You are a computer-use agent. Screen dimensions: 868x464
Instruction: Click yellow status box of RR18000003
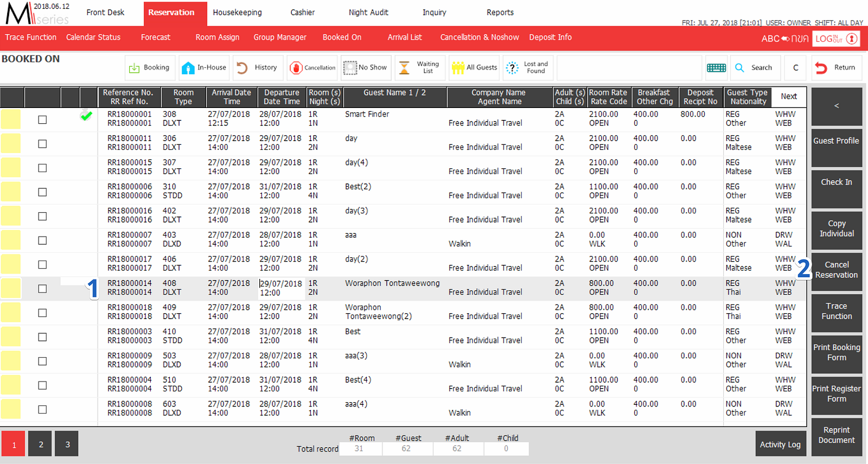(11, 336)
